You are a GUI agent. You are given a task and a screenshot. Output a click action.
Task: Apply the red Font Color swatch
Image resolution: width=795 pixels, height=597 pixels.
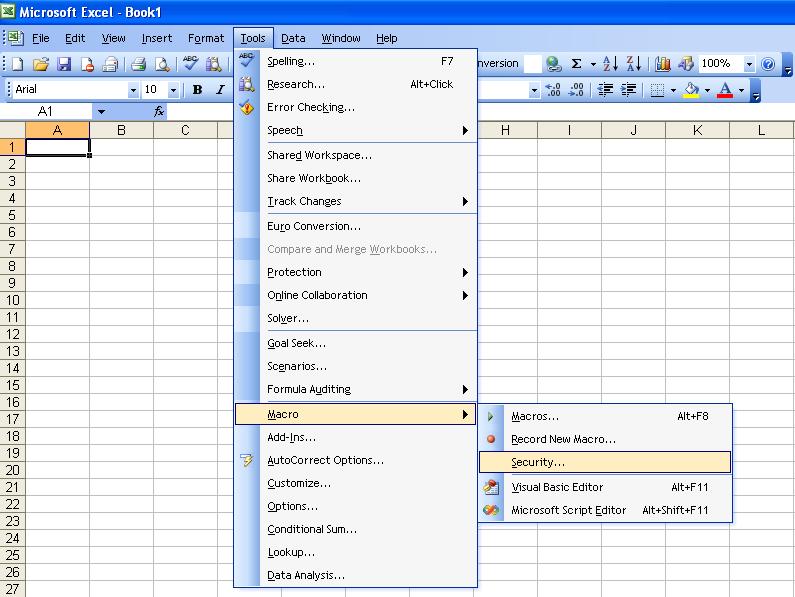click(x=726, y=90)
